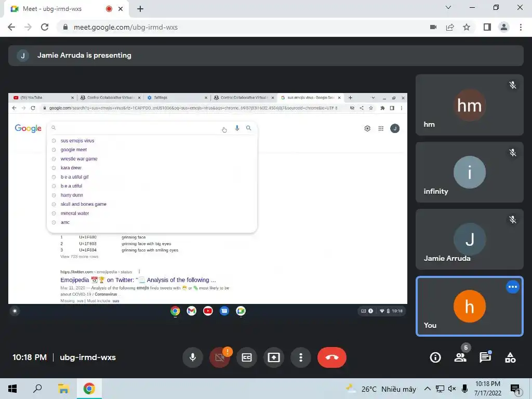The width and height of the screenshot is (532, 399).
Task: Select the hm participant tile
Action: [470, 105]
